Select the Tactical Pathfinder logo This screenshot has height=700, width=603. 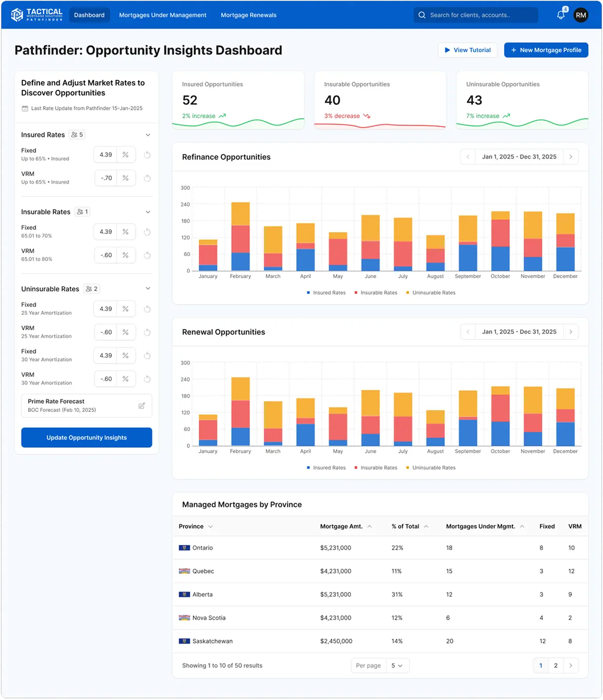point(38,15)
